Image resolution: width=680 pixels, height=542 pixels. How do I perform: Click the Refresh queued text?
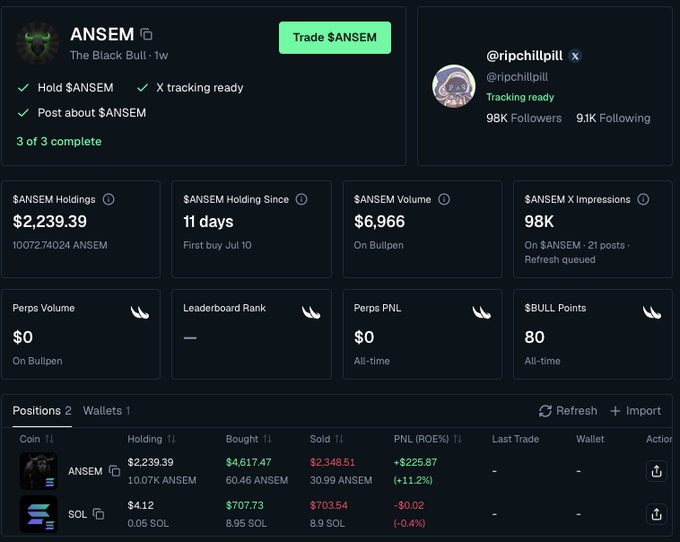click(x=560, y=260)
